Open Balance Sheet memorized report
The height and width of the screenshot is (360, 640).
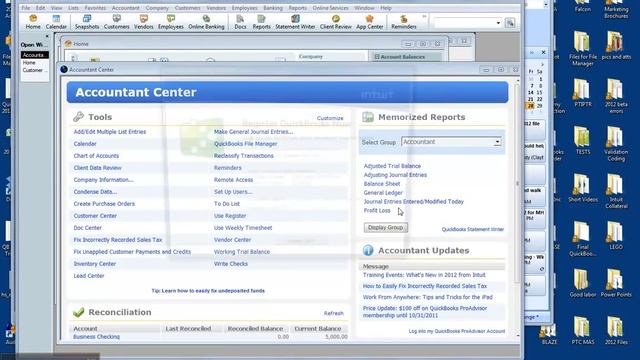[x=382, y=184]
